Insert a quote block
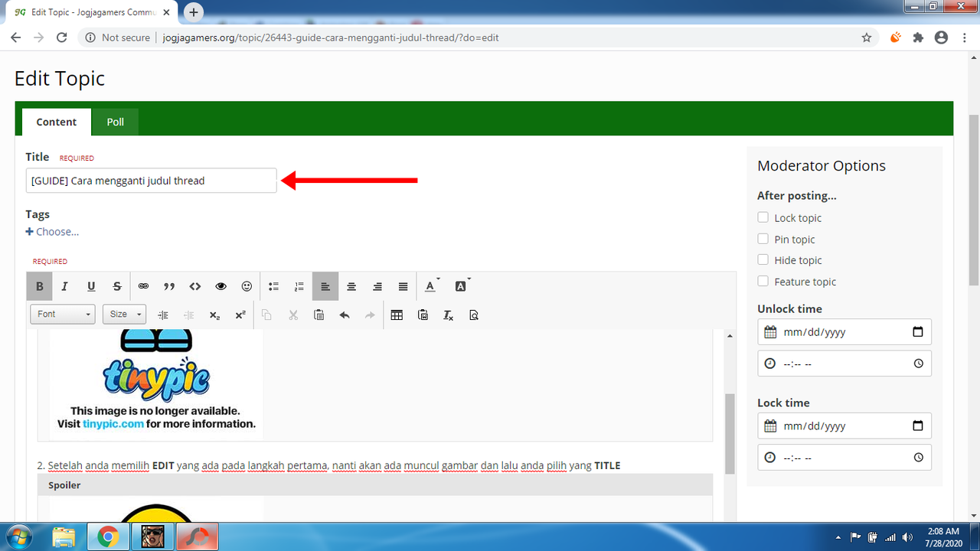The image size is (980, 551). coord(169,286)
